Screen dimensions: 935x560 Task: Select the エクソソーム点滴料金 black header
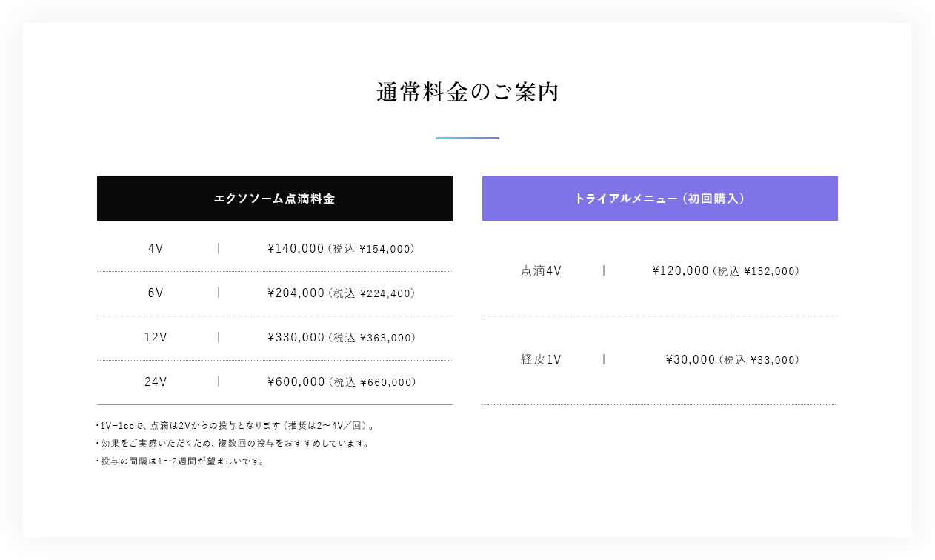point(275,199)
